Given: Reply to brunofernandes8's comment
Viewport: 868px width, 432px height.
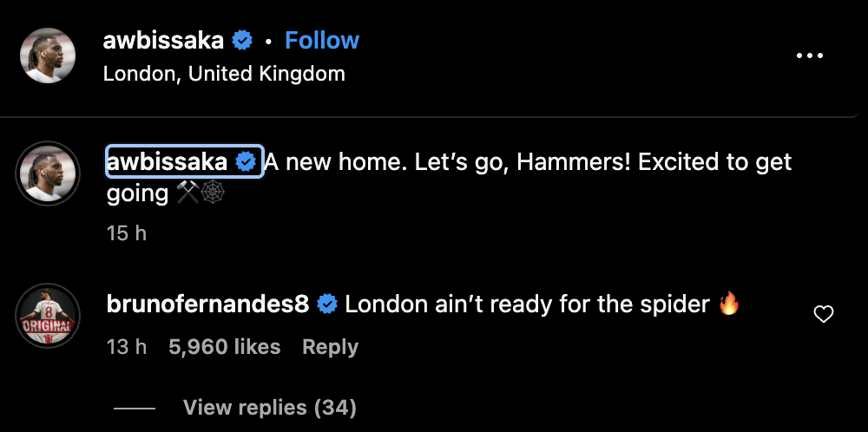Looking at the screenshot, I should point(331,347).
